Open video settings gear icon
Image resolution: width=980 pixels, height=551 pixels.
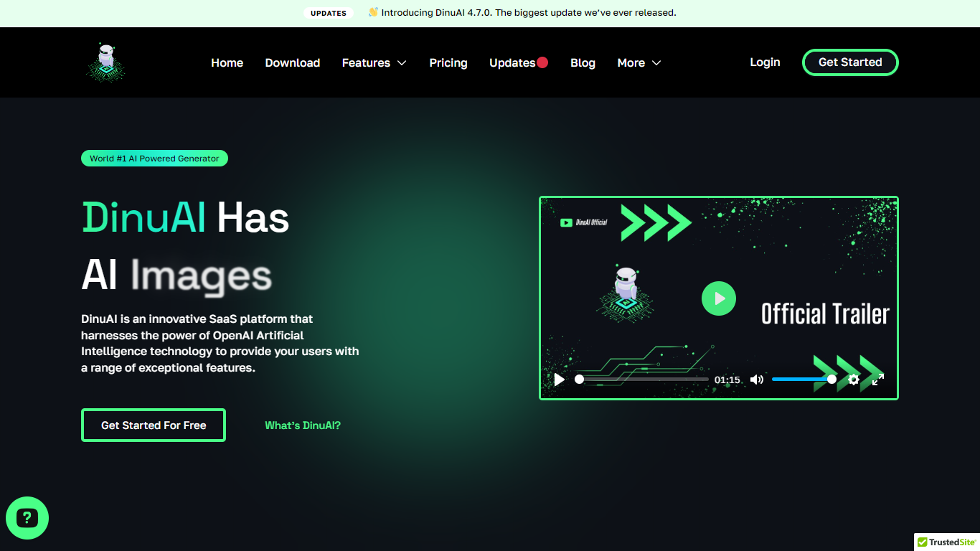point(854,380)
